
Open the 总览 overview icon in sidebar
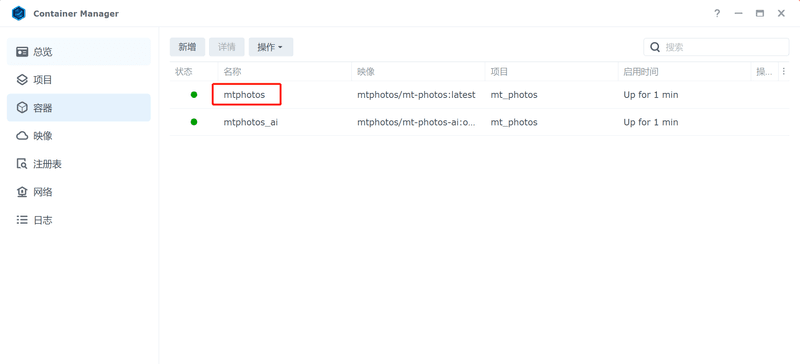pos(22,52)
